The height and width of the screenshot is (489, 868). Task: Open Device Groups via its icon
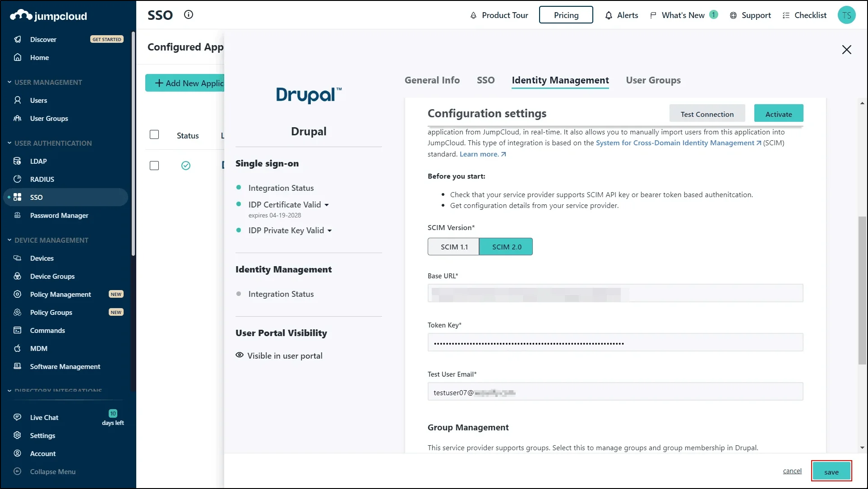click(x=18, y=276)
